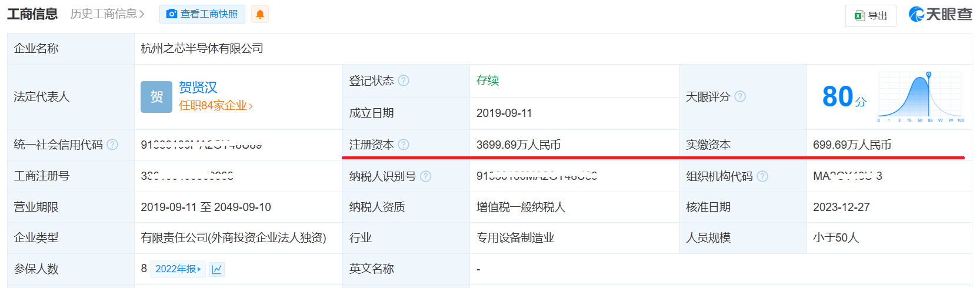Click help icon next to 天眼评分

point(740,96)
